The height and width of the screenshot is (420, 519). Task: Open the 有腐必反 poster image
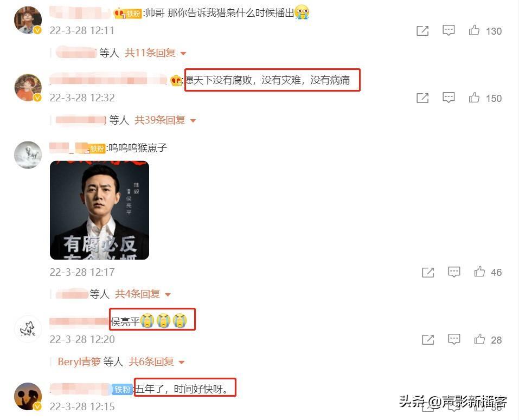(x=99, y=210)
